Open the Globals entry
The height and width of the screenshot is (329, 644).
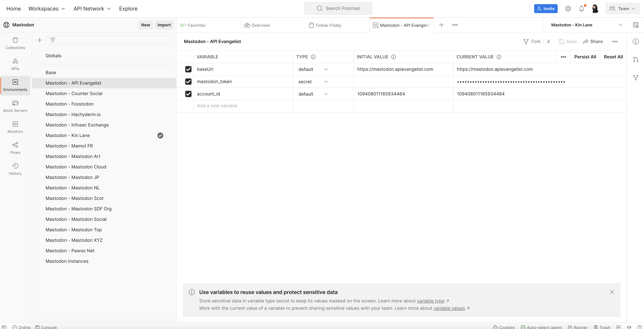point(104,56)
